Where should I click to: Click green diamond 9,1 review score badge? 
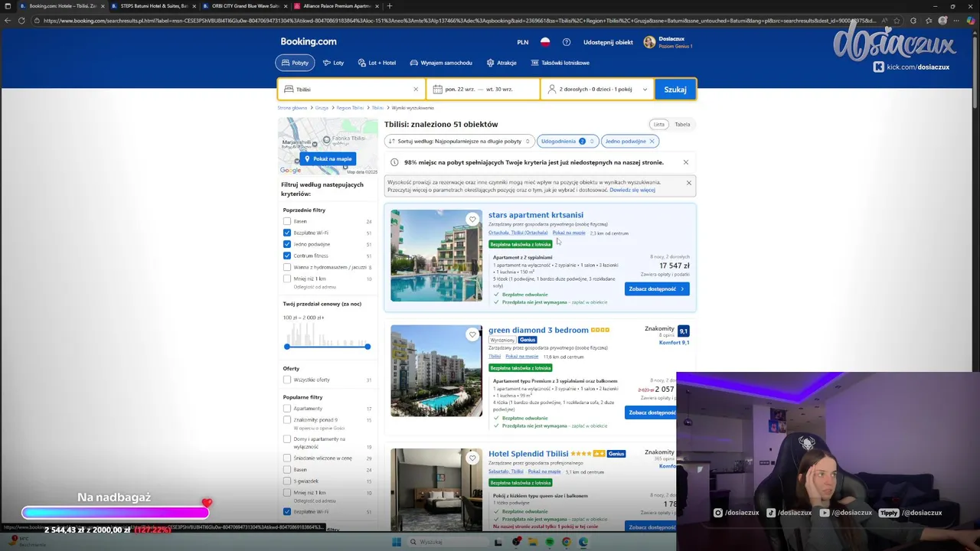click(x=684, y=331)
